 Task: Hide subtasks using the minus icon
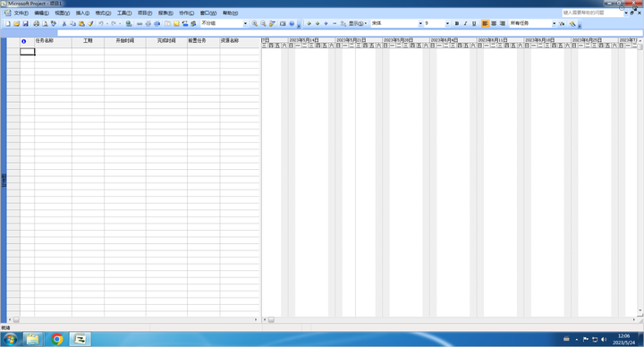(335, 24)
